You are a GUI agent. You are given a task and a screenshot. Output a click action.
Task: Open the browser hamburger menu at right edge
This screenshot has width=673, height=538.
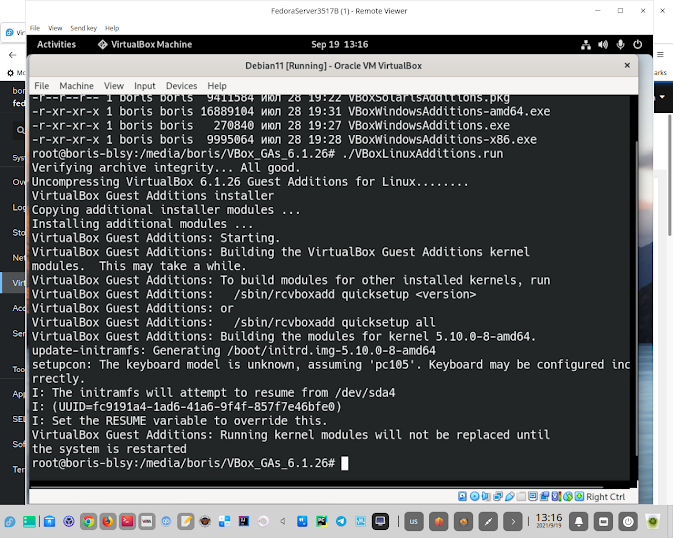point(661,55)
